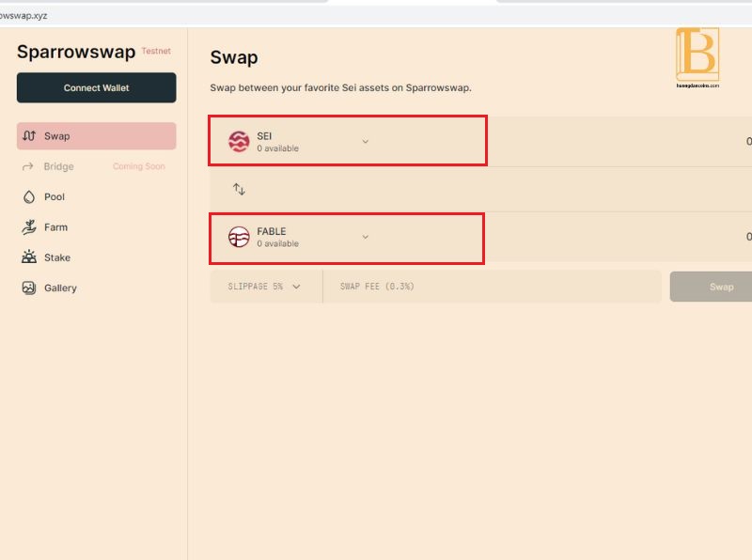Click the Pool droplet icon
Screen dimensions: 752x560
point(29,197)
